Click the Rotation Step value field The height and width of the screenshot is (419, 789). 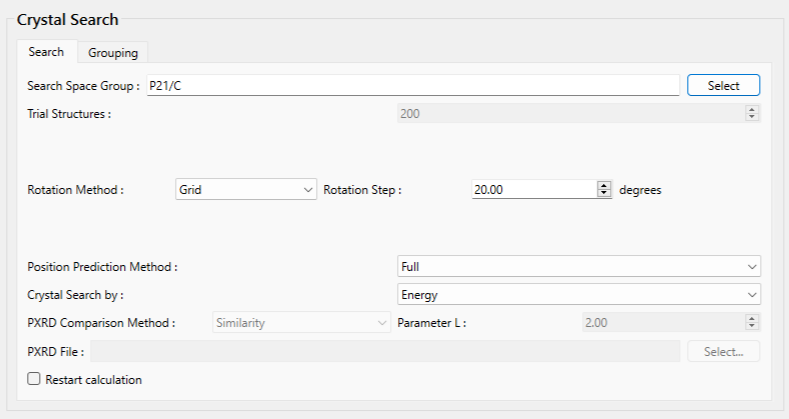pyautogui.click(x=533, y=189)
